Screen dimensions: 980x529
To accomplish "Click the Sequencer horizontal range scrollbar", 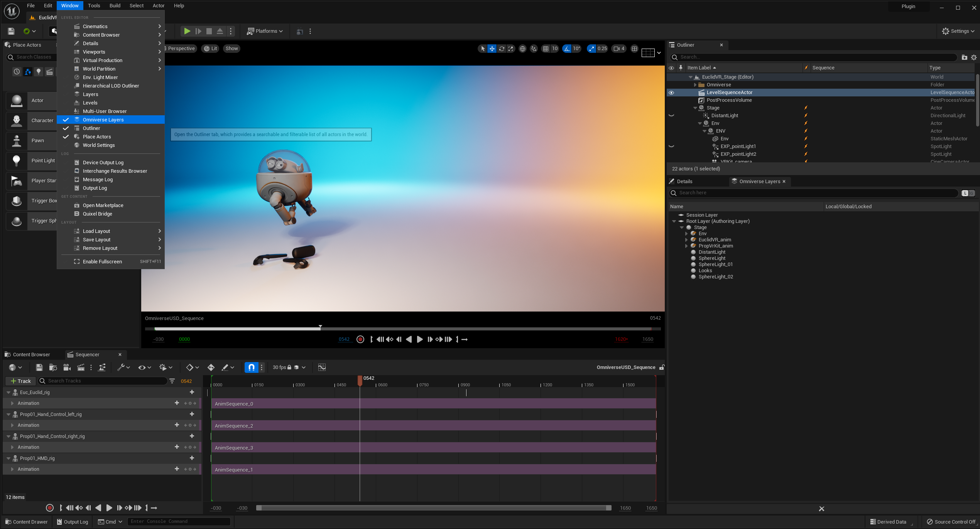I will click(434, 508).
